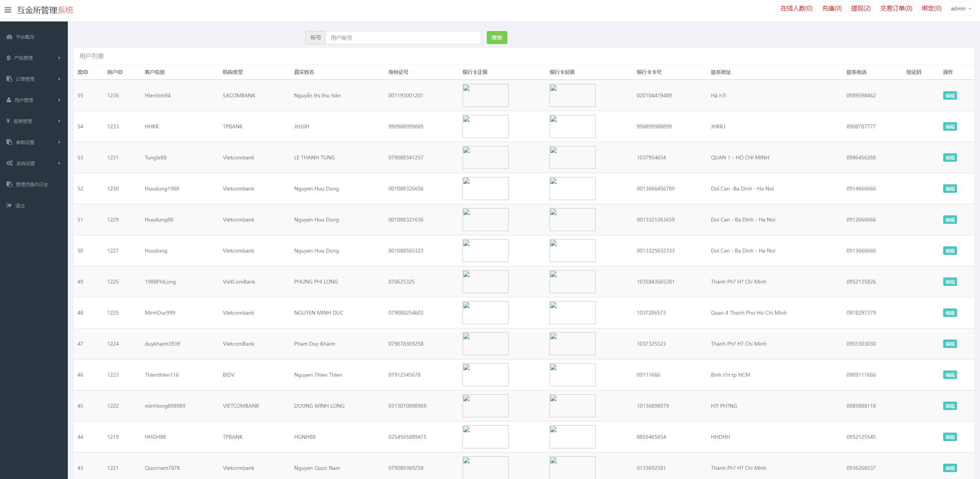Open bank card front thumbnail for HHKK

coord(485,126)
